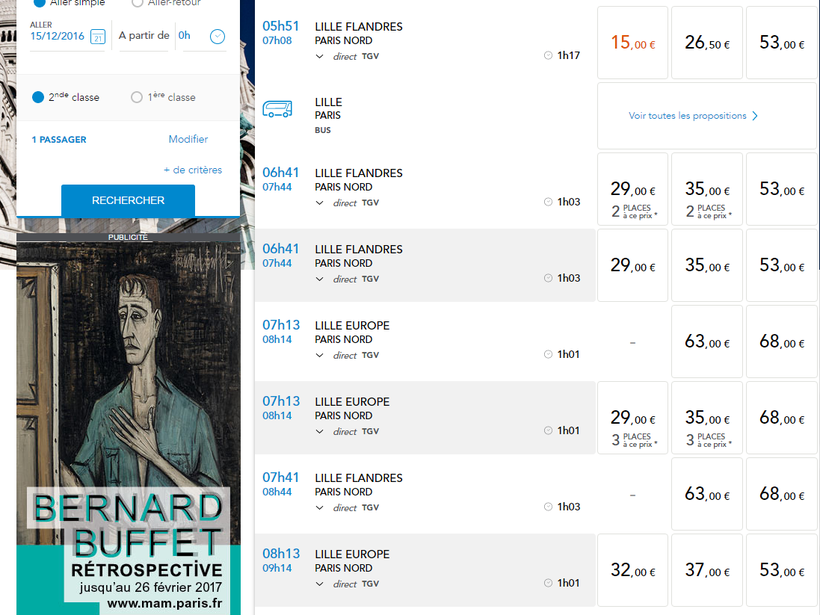The height and width of the screenshot is (615, 820).
Task: Open the departure date calendar icon
Action: 97,37
